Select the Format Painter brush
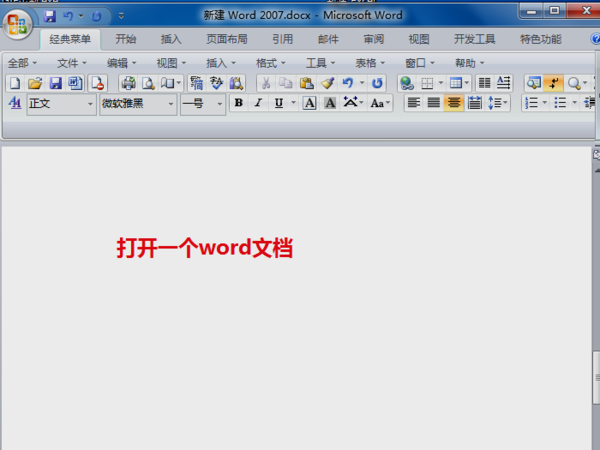 coord(327,83)
